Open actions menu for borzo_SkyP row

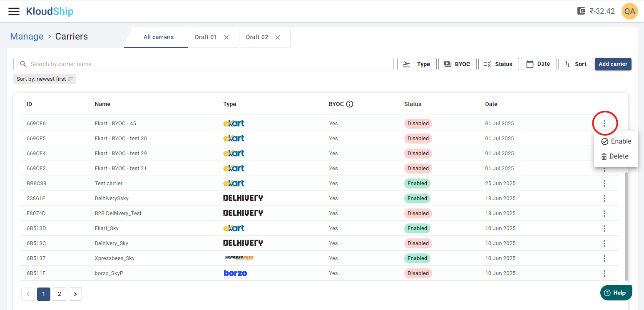click(x=604, y=273)
